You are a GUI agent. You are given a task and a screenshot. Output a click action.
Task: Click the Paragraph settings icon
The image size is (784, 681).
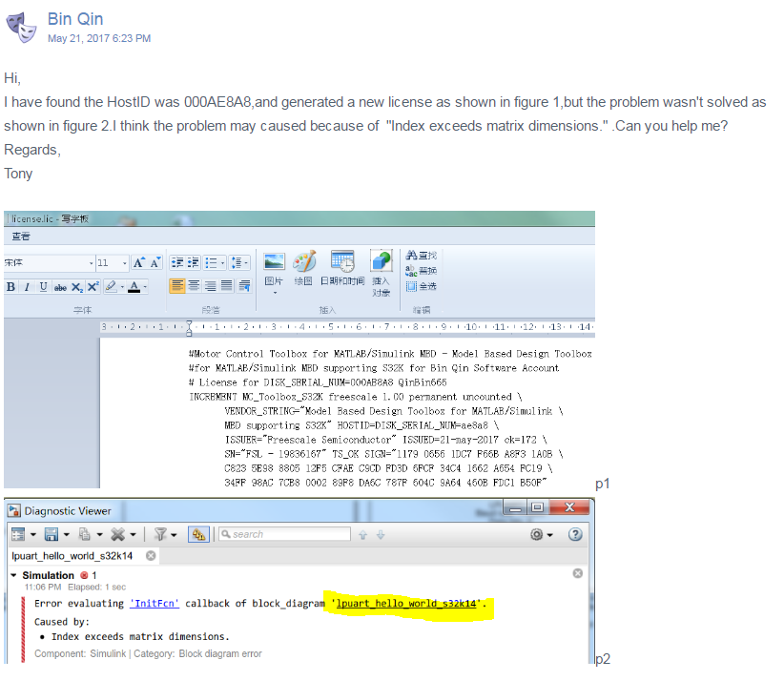[244, 285]
